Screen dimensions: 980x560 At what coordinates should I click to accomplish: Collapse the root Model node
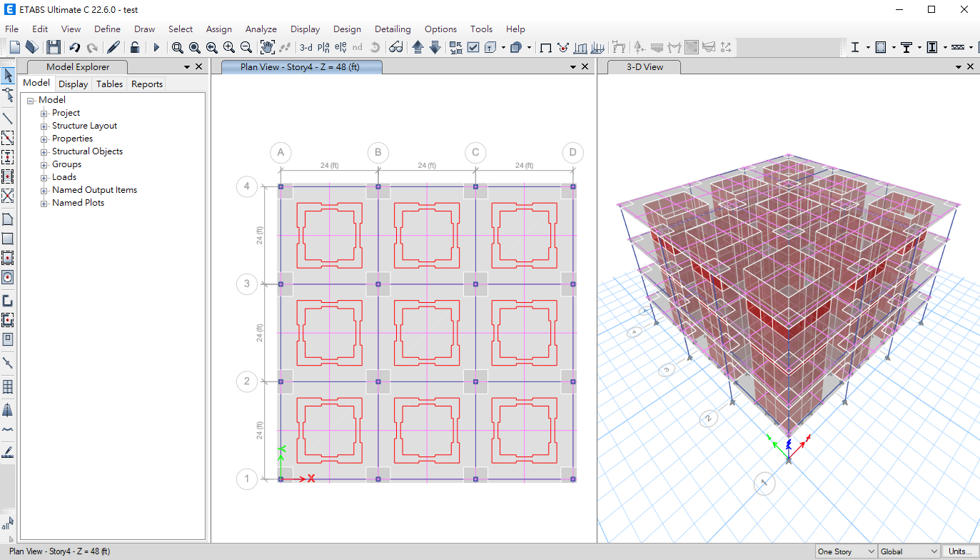pos(31,101)
